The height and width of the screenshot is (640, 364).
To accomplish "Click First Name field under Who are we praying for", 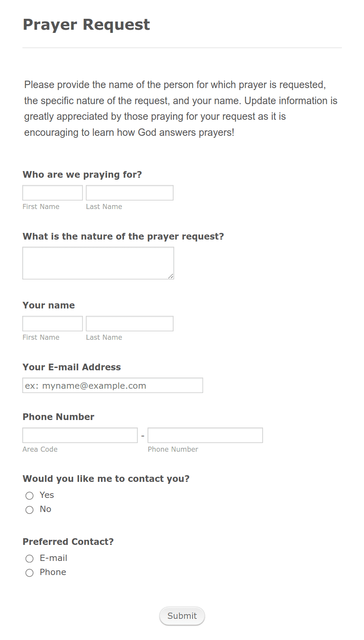I will pyautogui.click(x=52, y=192).
